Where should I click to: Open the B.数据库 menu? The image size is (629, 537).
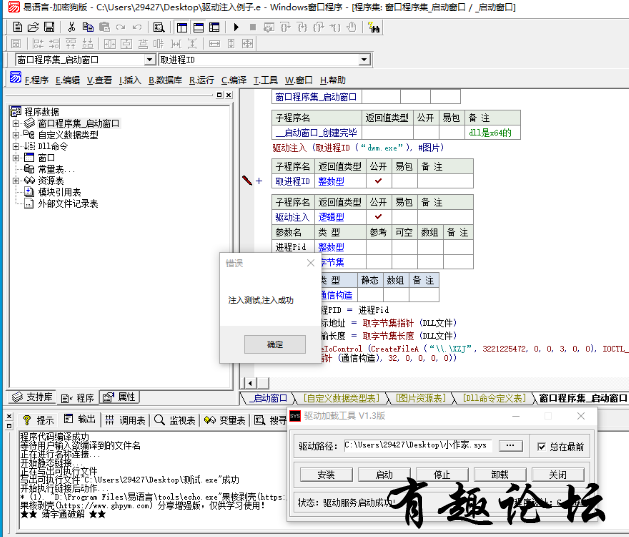pos(165,80)
